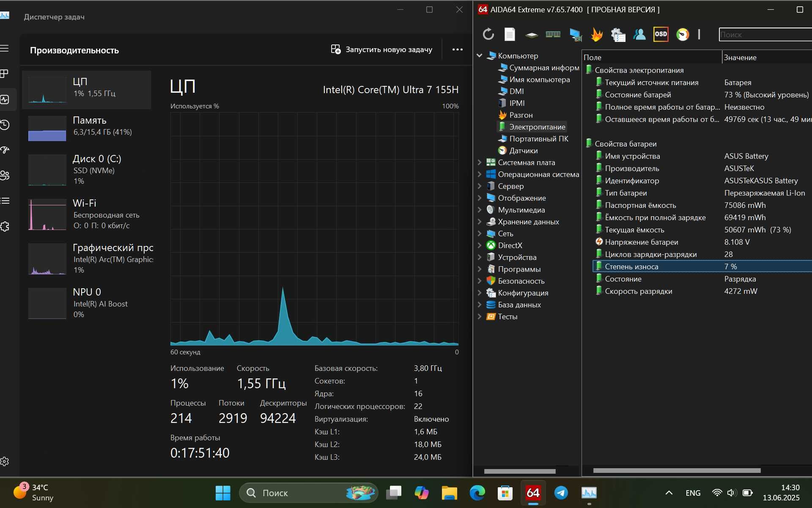Launch the flame stability test icon
Screen dimensions: 812x508
pyautogui.click(x=597, y=34)
